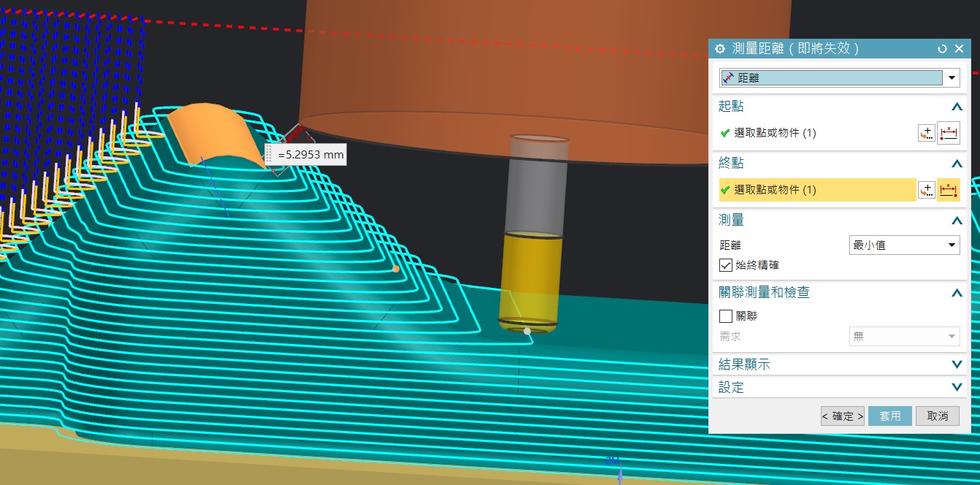The height and width of the screenshot is (485, 980).
Task: Collapse the 終點 (end point) section
Action: click(957, 163)
